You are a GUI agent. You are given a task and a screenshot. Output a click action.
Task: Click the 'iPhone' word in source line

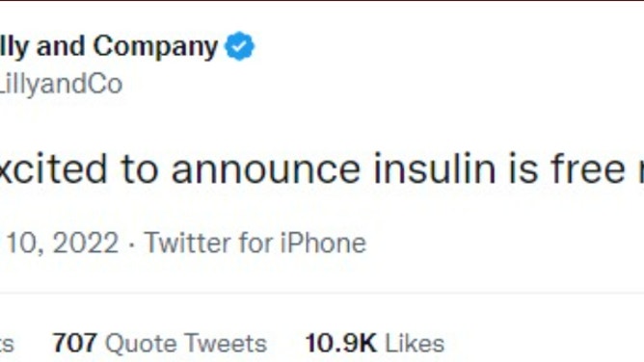323,243
